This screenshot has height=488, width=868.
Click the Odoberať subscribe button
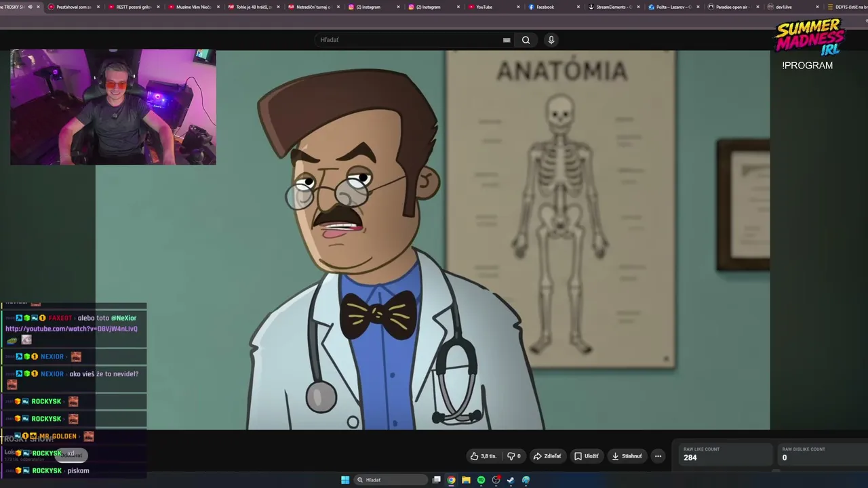pyautogui.click(x=71, y=455)
